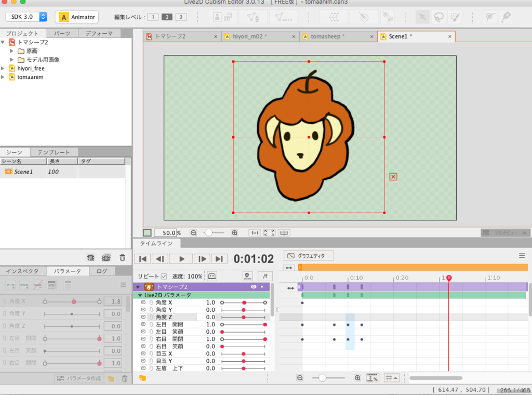Click the rotation deformer creation icon
Image resolution: width=532 pixels, height=395 pixels.
coord(363,17)
